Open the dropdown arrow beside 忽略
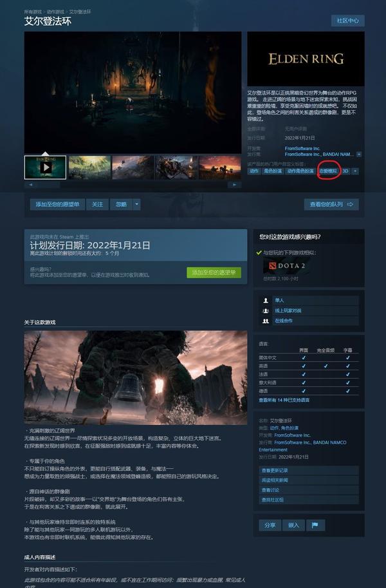The image size is (386, 588). pos(137,204)
